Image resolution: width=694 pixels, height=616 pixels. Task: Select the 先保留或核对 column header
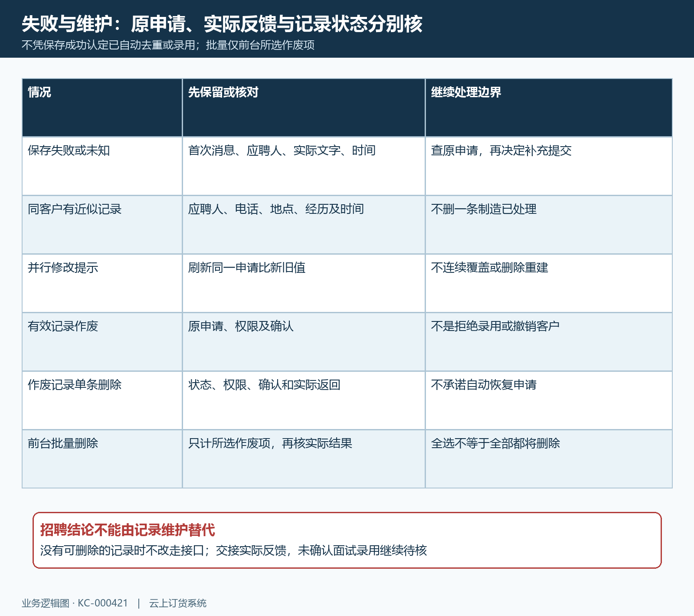tap(304, 108)
